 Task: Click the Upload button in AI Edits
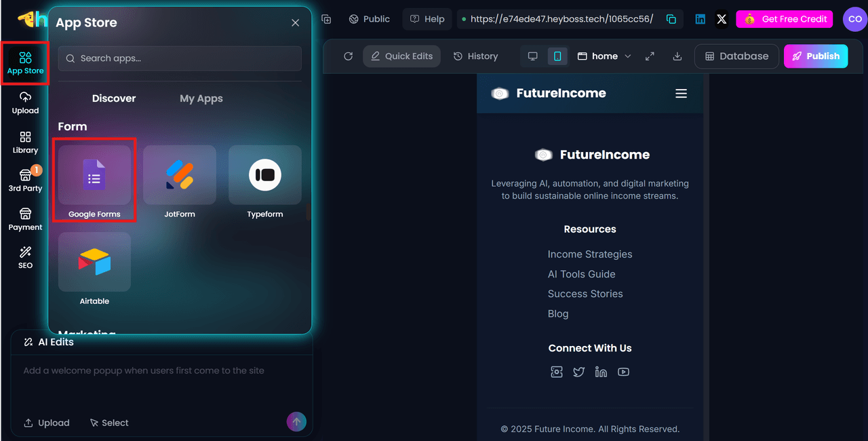point(47,423)
